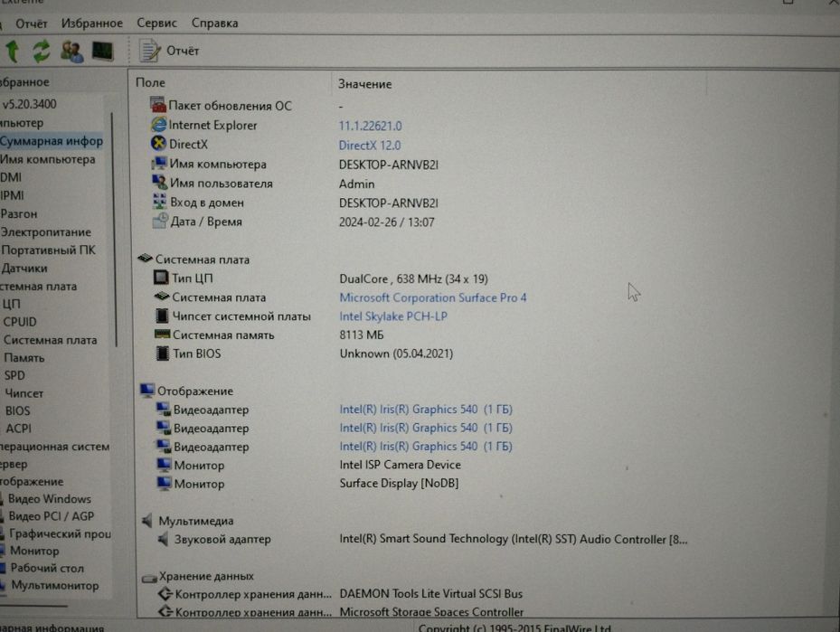Select Рабочий стол in the sidebar
840x632 pixels.
pyautogui.click(x=47, y=569)
